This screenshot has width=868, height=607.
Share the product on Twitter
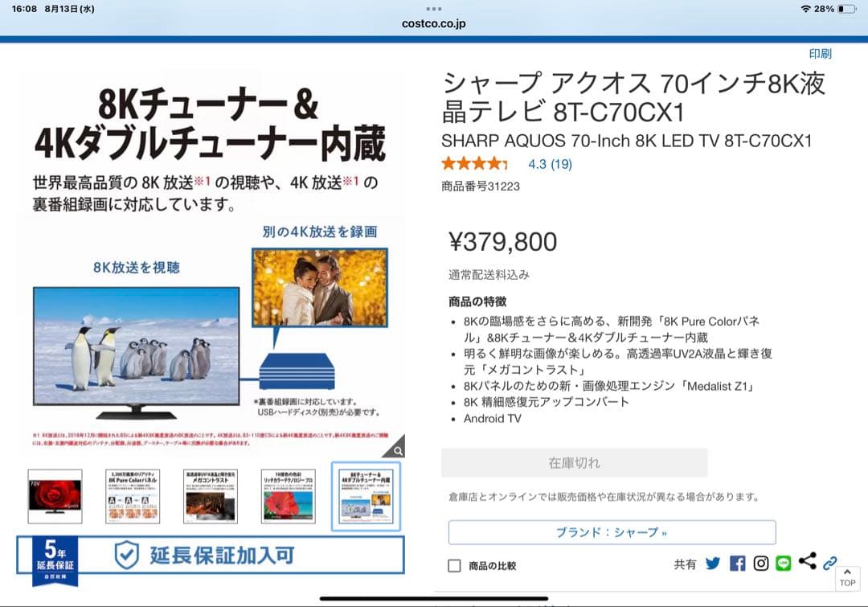712,564
